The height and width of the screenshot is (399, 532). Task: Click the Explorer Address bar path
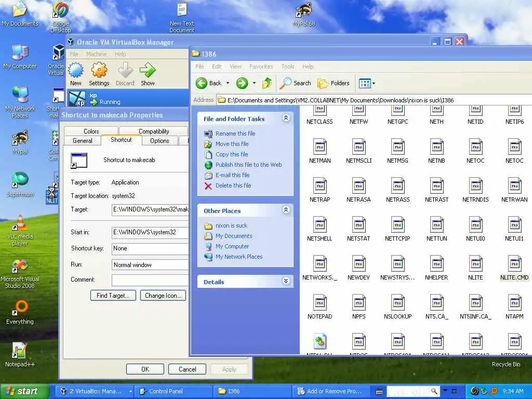tap(374, 100)
